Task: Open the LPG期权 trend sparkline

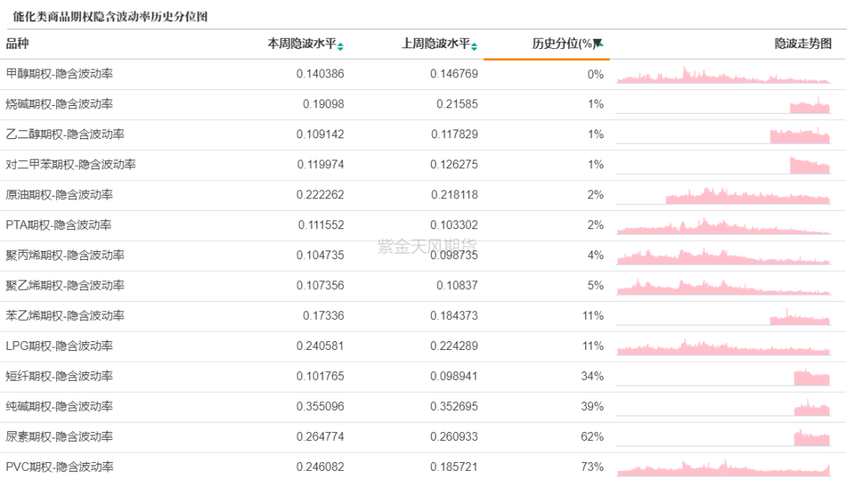Action: point(723,347)
